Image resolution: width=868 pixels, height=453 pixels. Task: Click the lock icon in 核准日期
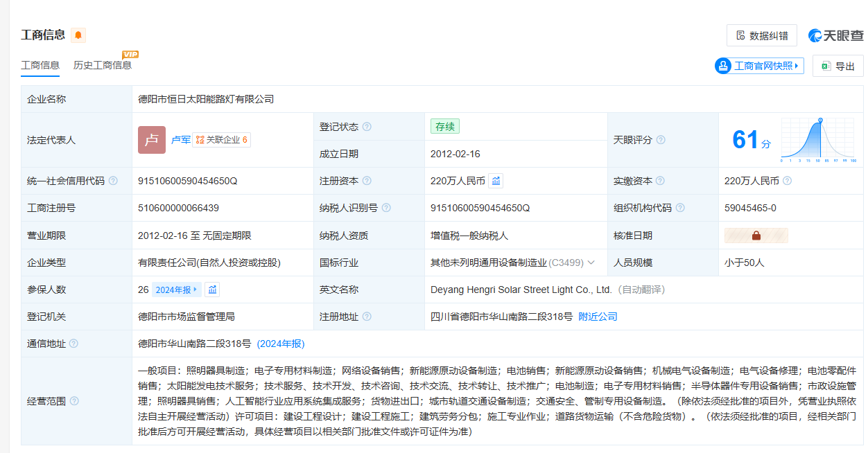756,236
